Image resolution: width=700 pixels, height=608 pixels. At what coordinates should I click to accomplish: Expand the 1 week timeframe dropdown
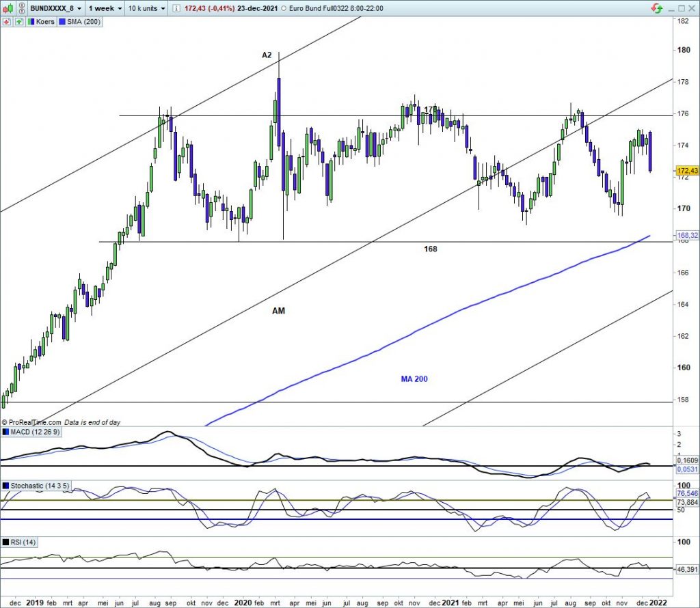pos(106,9)
